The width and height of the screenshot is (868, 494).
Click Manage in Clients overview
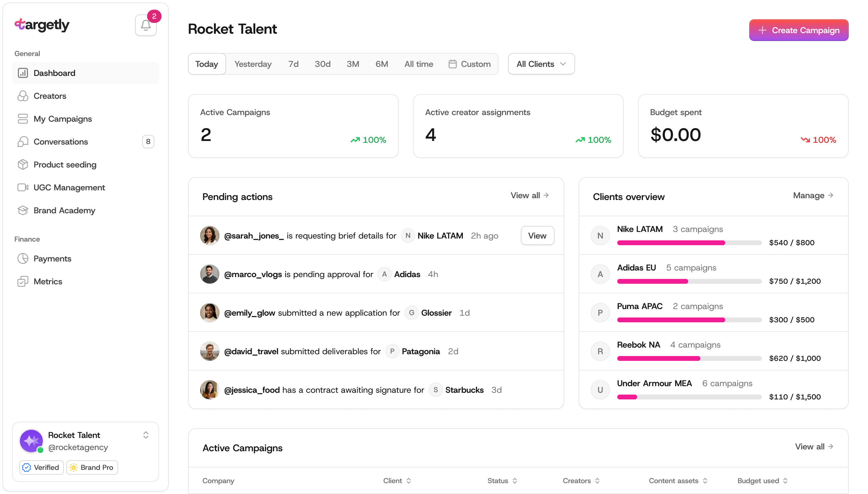(813, 195)
